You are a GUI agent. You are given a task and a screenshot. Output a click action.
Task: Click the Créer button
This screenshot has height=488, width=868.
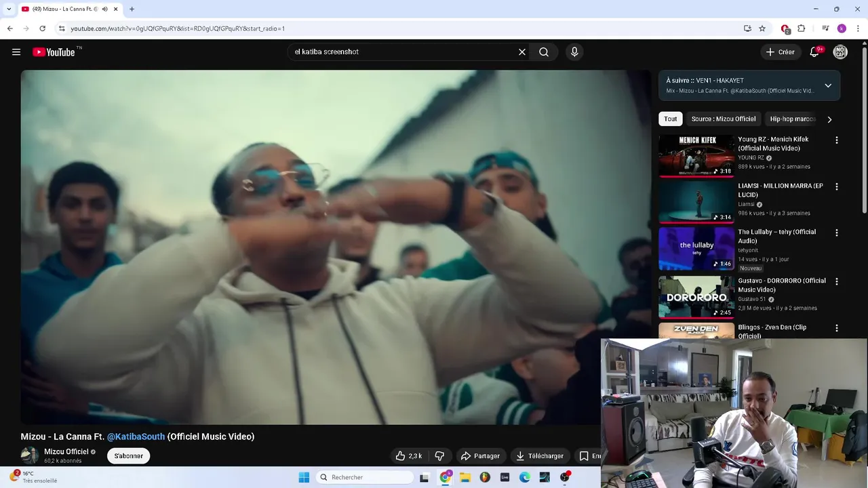click(x=780, y=52)
